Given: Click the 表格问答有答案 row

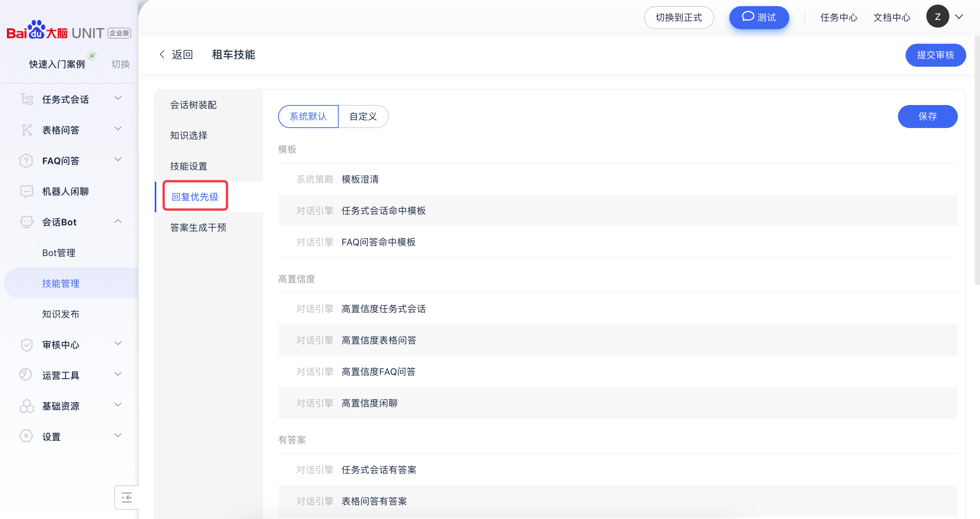Looking at the screenshot, I should (x=618, y=501).
